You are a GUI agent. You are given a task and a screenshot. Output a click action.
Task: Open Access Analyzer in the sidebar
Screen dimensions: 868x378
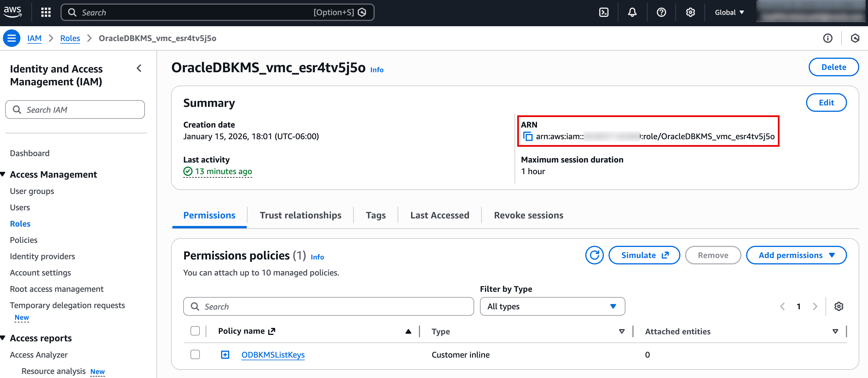[x=39, y=354]
